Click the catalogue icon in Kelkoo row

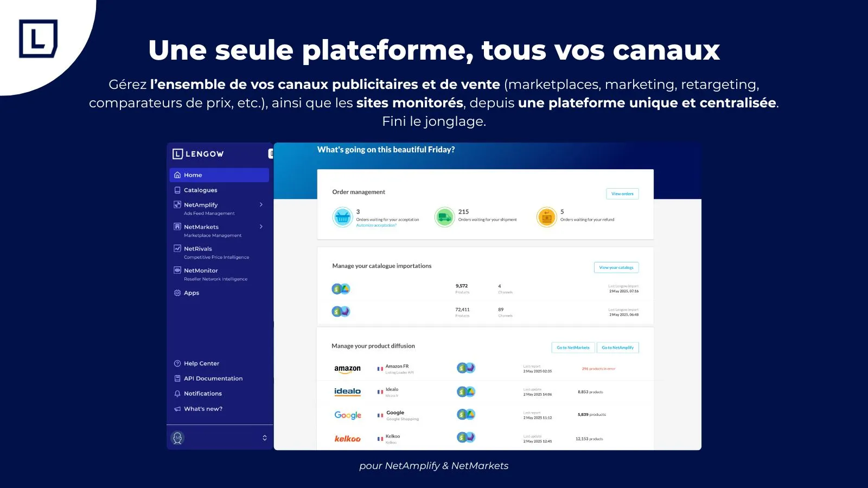[x=466, y=437]
